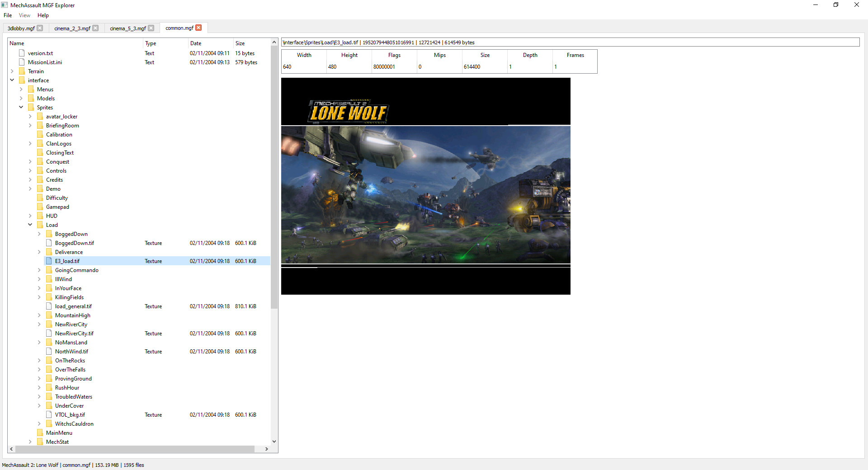Select the InYourFace folder
868x470 pixels.
click(x=68, y=288)
